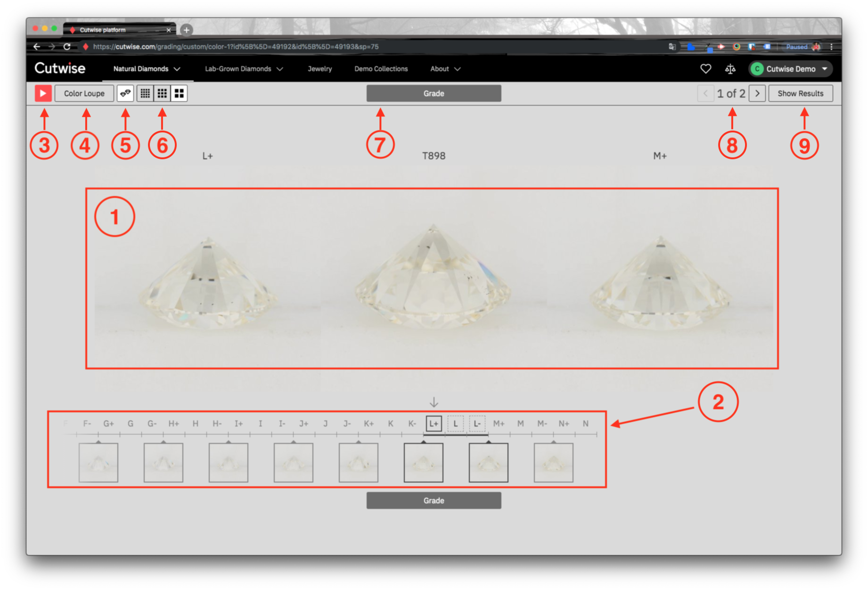Switch to the densest grid view icon
The image size is (868, 590).
[x=145, y=93]
